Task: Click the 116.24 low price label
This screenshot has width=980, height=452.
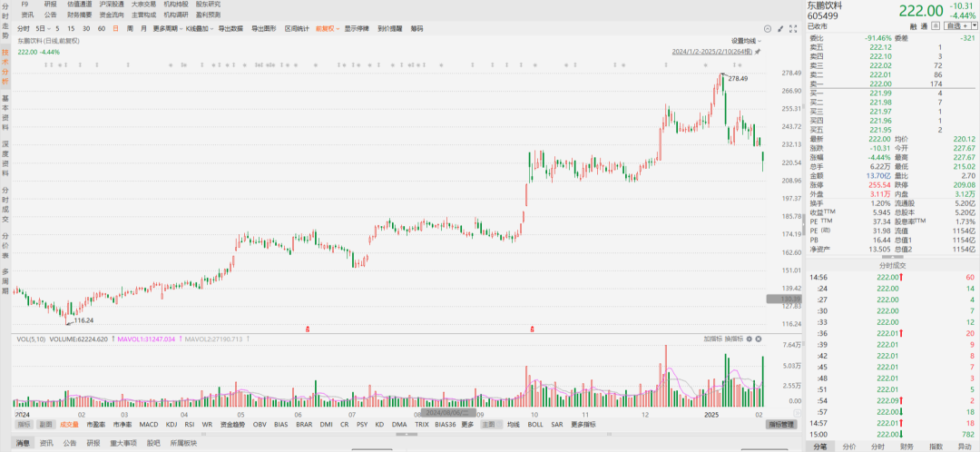Action: (83, 320)
